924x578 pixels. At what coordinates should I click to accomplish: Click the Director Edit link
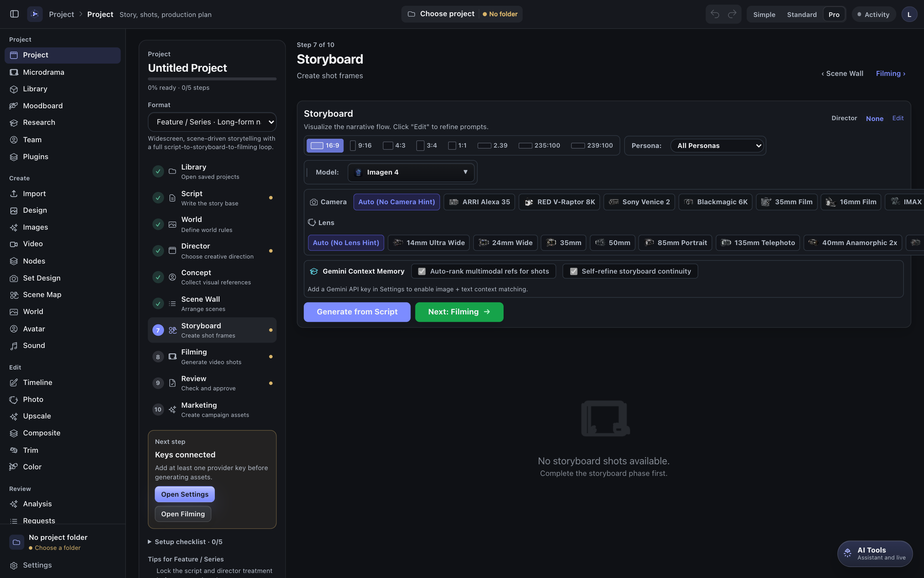[898, 118]
